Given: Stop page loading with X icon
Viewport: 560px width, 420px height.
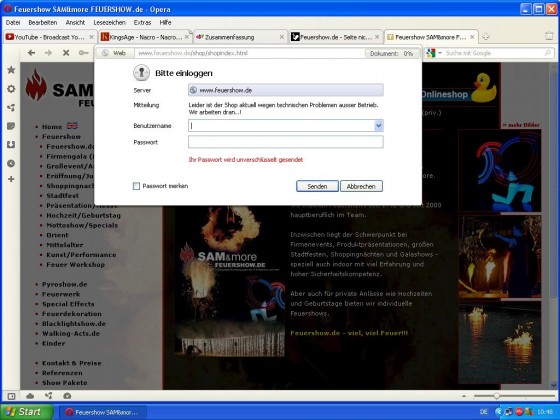Looking at the screenshot, I should pos(66,53).
